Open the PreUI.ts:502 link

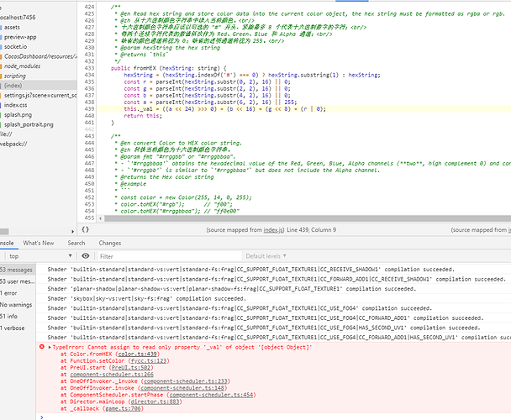tap(131, 368)
